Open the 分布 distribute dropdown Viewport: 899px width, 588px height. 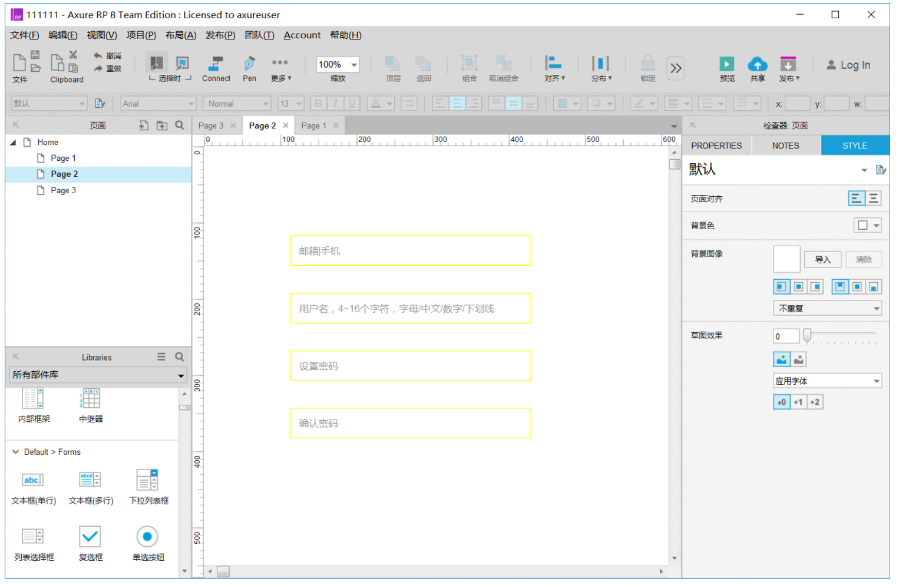(601, 68)
